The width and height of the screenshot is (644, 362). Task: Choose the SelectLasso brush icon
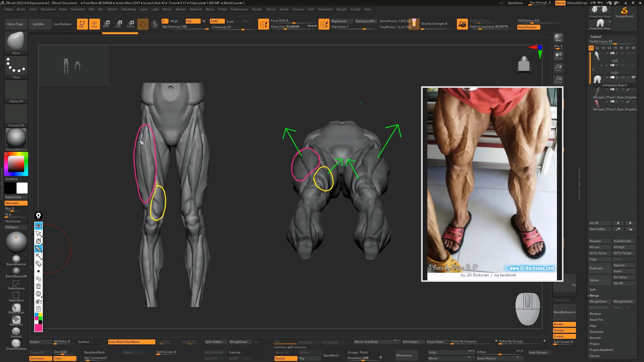[x=16, y=285]
